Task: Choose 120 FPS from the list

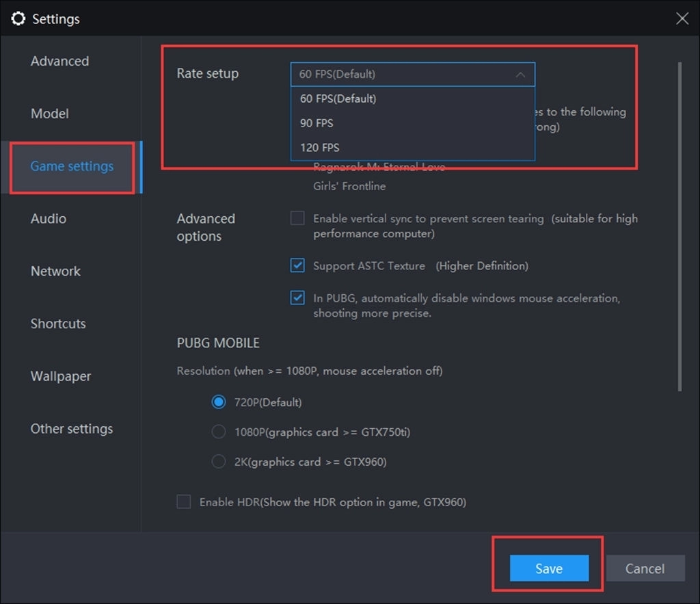Action: 412,148
